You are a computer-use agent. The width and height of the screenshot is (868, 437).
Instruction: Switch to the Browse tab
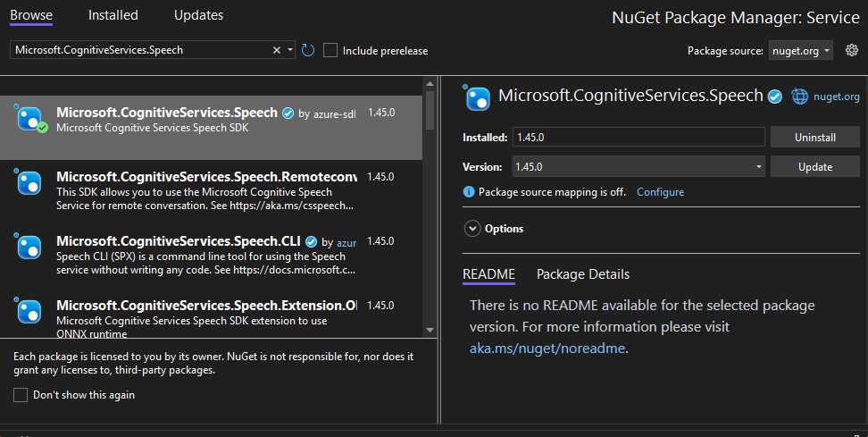31,15
